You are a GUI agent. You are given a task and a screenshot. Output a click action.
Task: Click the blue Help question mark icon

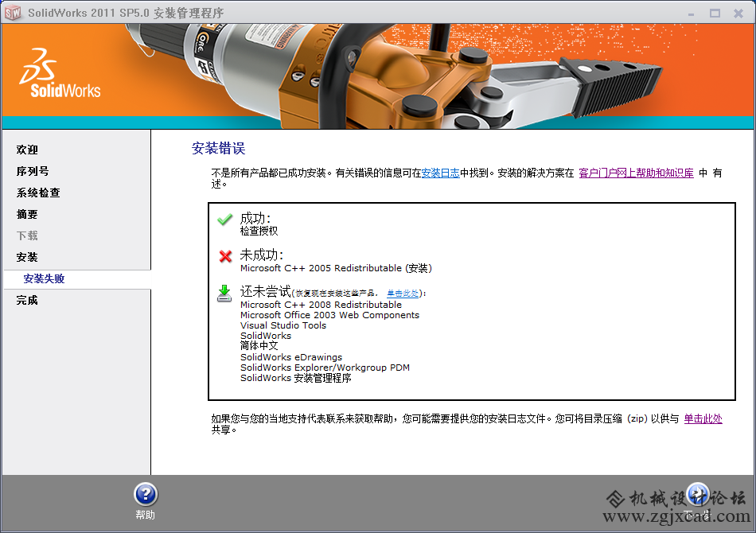146,495
